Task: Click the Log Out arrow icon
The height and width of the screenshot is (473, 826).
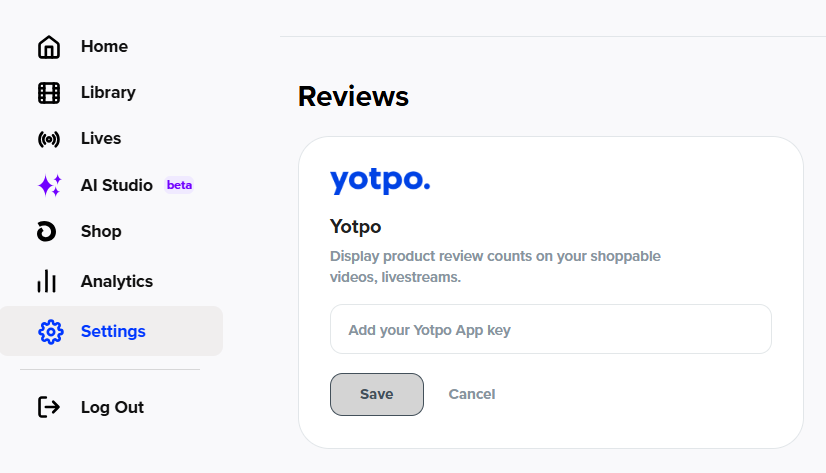Action: pyautogui.click(x=48, y=407)
